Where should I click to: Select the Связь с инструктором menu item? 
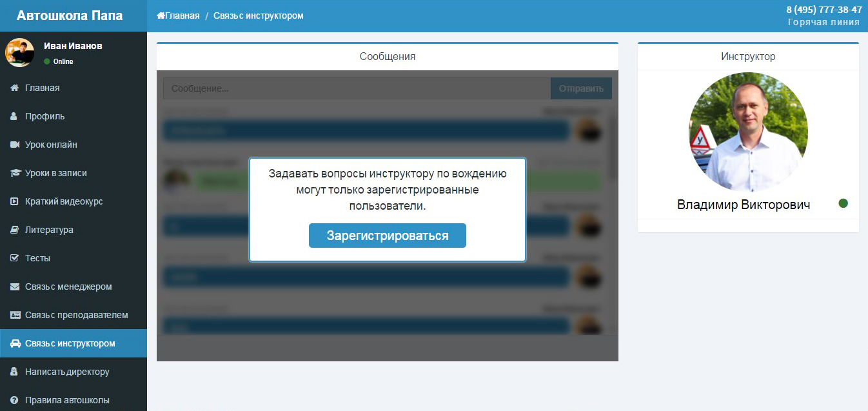click(x=74, y=343)
